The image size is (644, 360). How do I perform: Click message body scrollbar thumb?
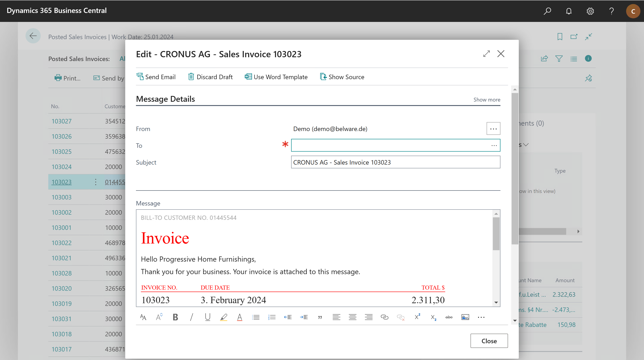(x=496, y=233)
